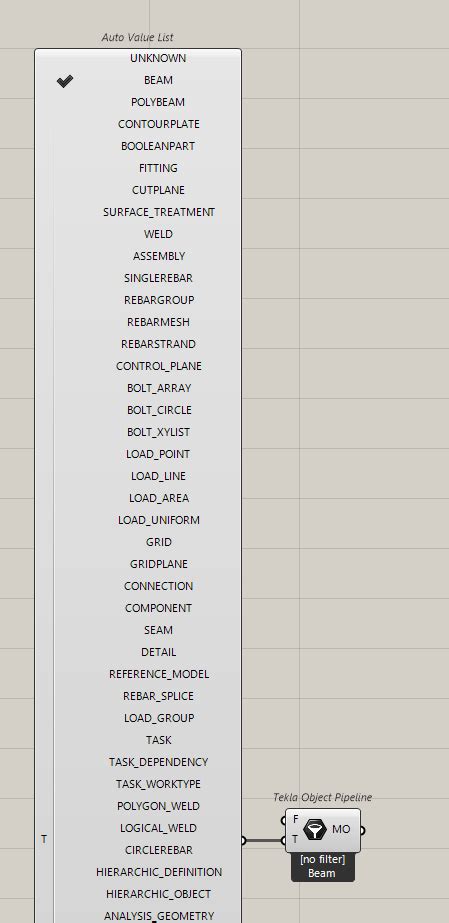The image size is (449, 923).
Task: Choose BOLT_ARRAY item
Action: (x=158, y=388)
